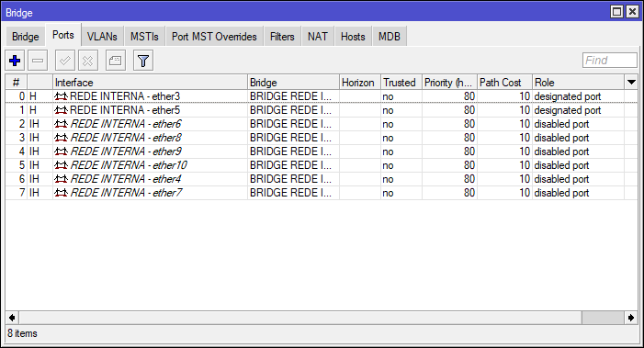The height and width of the screenshot is (348, 644).
Task: Switch to Port MST Overrides tab
Action: tap(214, 37)
